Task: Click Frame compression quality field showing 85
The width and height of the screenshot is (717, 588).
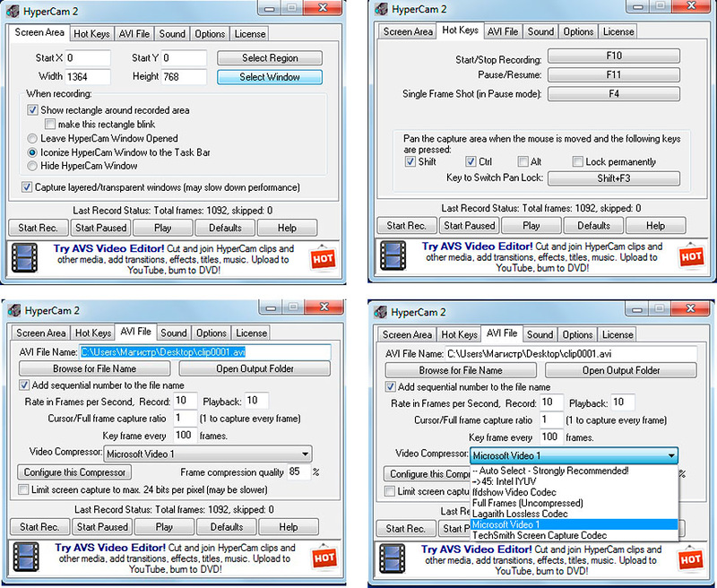Action: click(298, 471)
